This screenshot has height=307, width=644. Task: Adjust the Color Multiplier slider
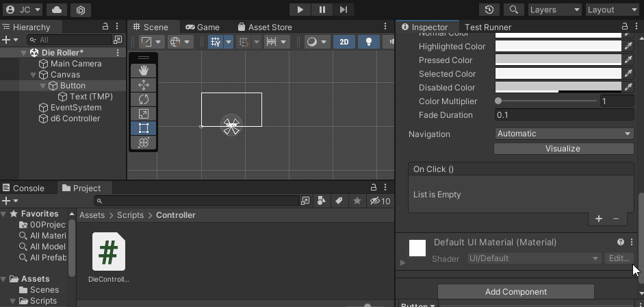pyautogui.click(x=546, y=101)
